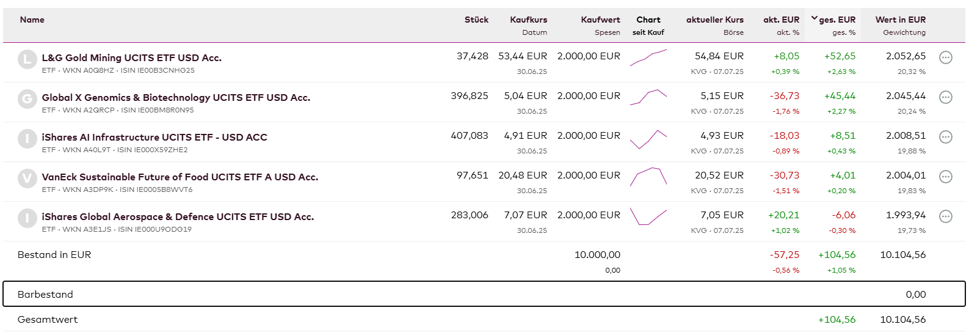Sort by Kaufkurs column header

pyautogui.click(x=528, y=20)
